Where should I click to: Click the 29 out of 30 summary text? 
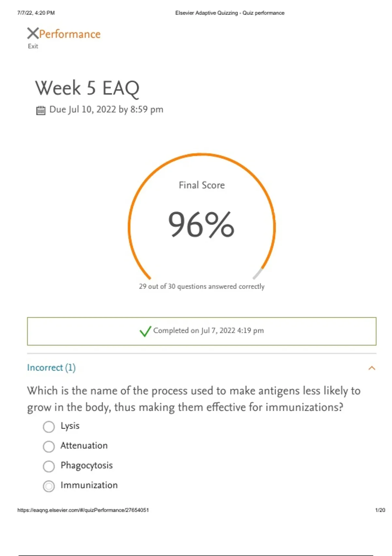202,287
